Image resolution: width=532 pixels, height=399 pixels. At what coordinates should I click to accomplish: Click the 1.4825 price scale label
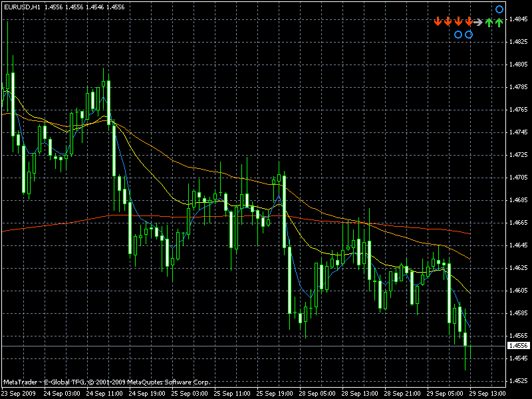point(519,42)
